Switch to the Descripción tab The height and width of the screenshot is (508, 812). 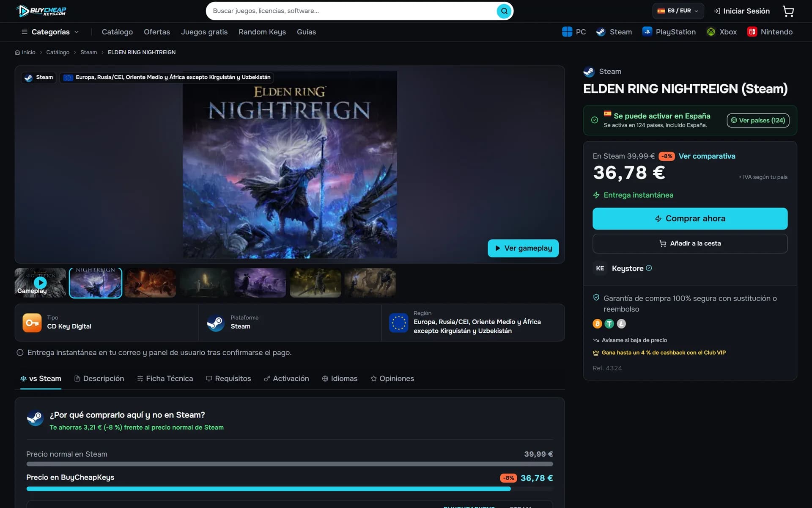[99, 378]
